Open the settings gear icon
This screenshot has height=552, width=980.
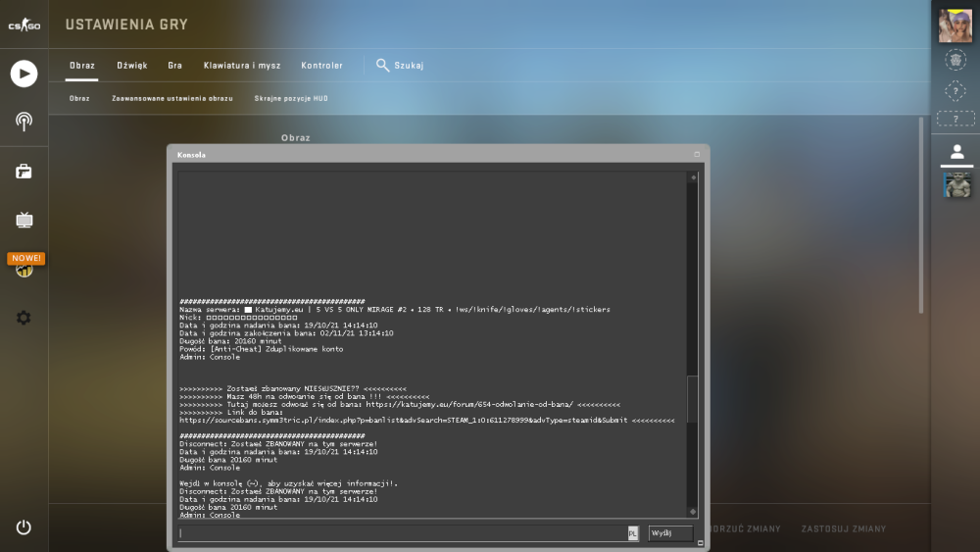pos(24,318)
